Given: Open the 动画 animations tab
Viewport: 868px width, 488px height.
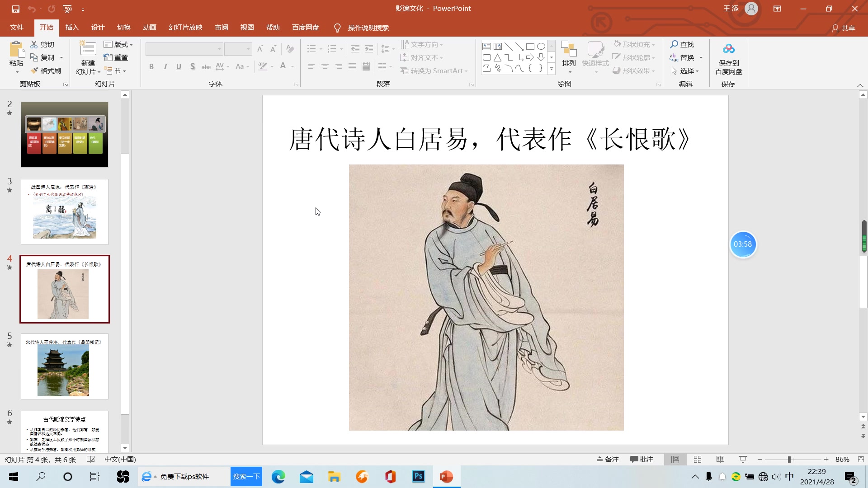Looking at the screenshot, I should tap(150, 28).
